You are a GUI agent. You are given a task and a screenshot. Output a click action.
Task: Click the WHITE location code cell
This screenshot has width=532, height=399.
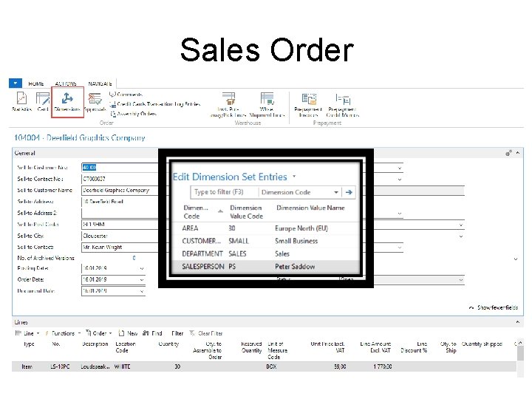tap(122, 366)
